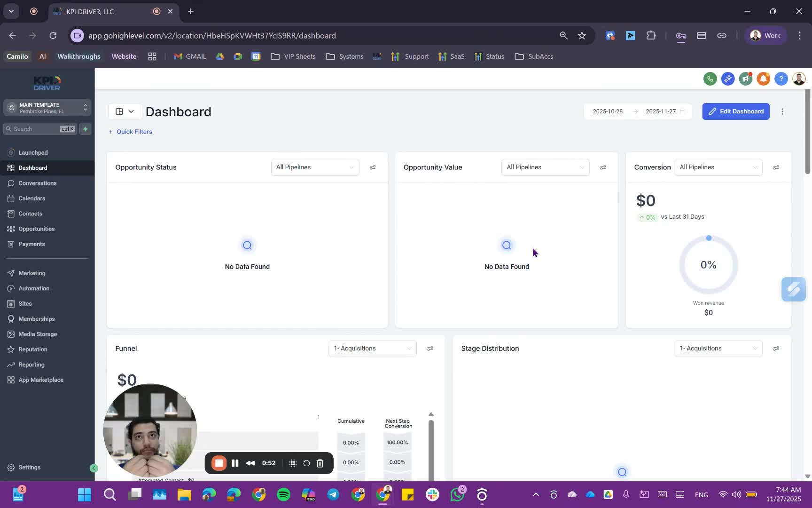This screenshot has width=812, height=508.
Task: Switch location via MAIN TEMPLATE selector
Action: point(47,108)
